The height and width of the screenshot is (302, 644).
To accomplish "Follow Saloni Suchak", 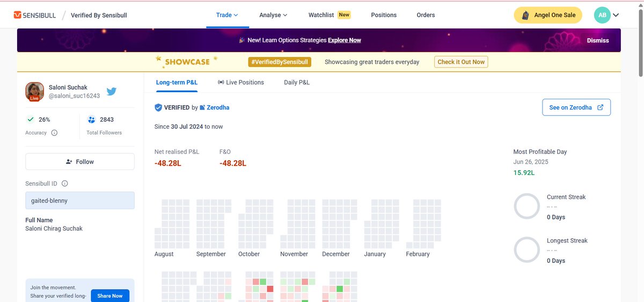I will point(80,161).
